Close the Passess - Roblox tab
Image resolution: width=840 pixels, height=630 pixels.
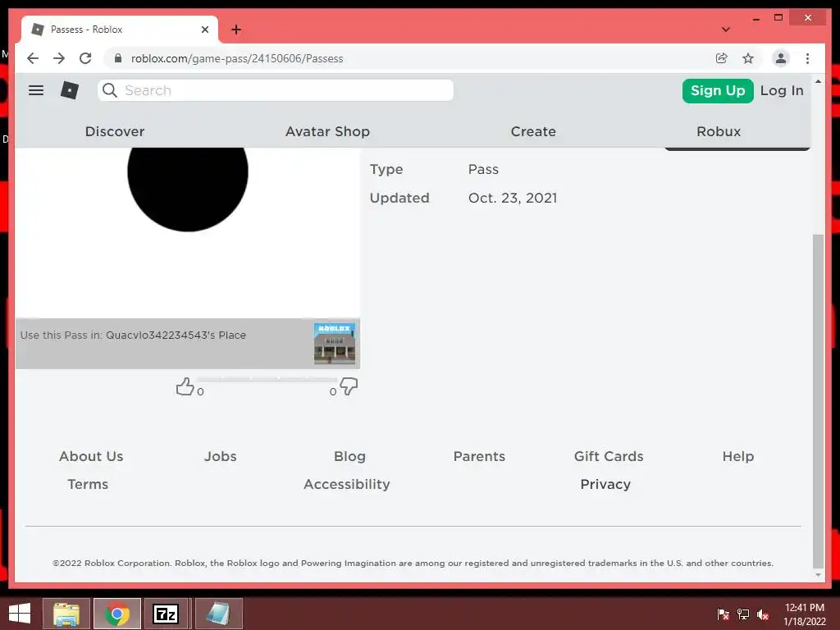coord(204,30)
